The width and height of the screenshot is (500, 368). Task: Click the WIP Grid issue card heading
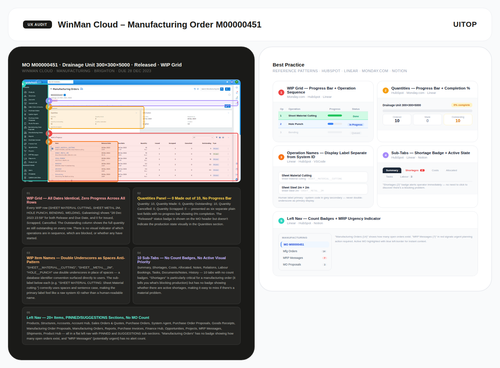(x=76, y=200)
